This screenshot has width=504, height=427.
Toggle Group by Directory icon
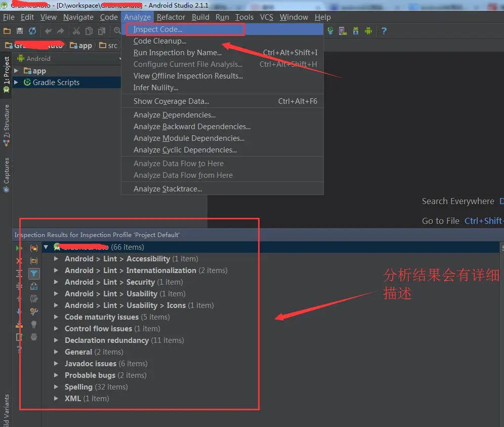click(x=34, y=261)
